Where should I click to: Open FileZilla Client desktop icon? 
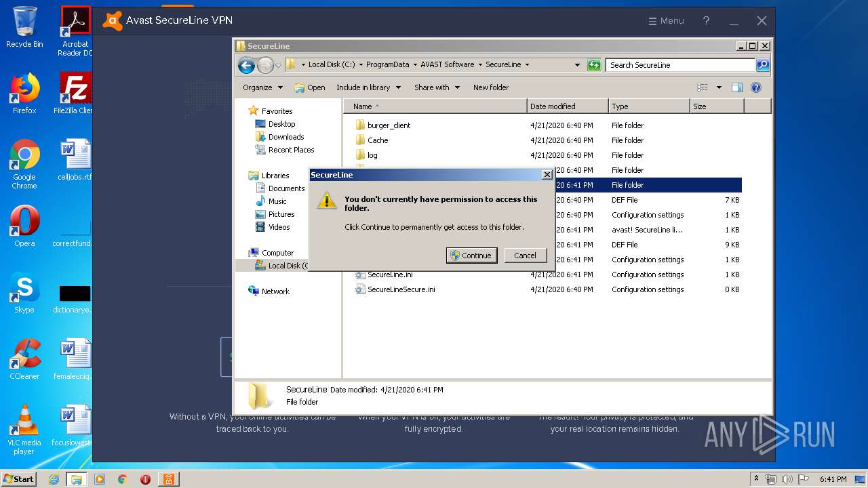[75, 94]
